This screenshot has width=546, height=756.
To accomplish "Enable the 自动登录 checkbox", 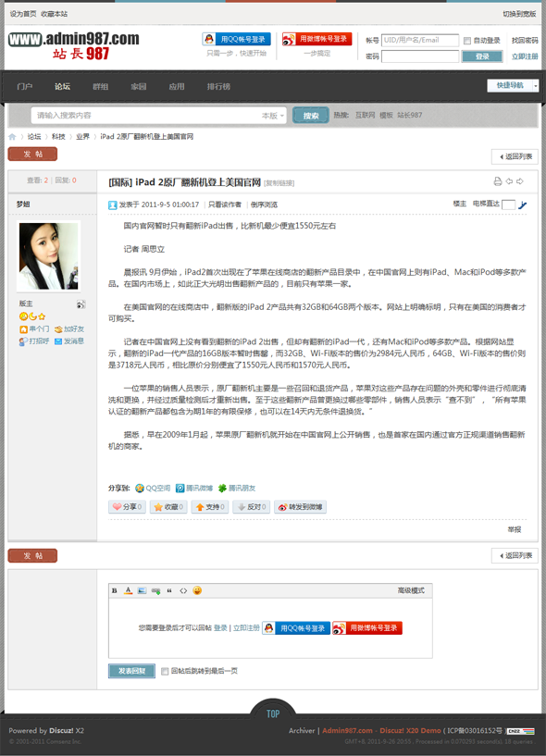I will [x=467, y=41].
